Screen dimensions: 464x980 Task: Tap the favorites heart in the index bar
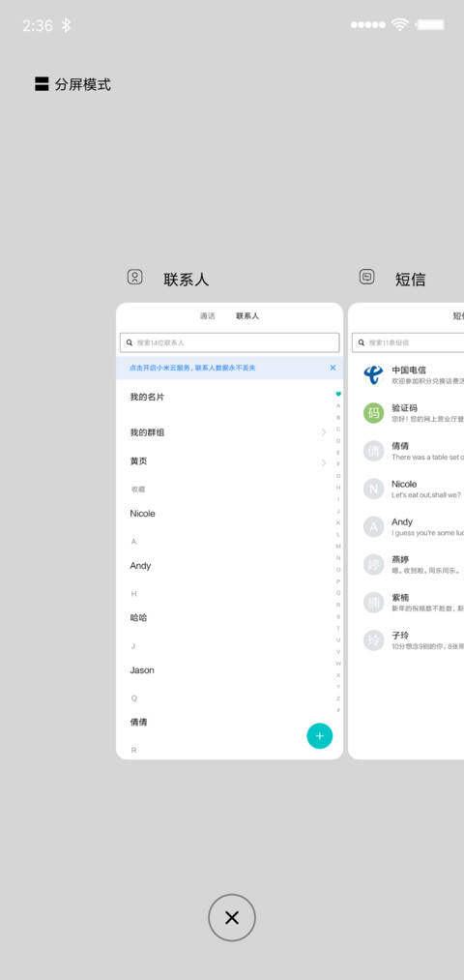point(338,394)
